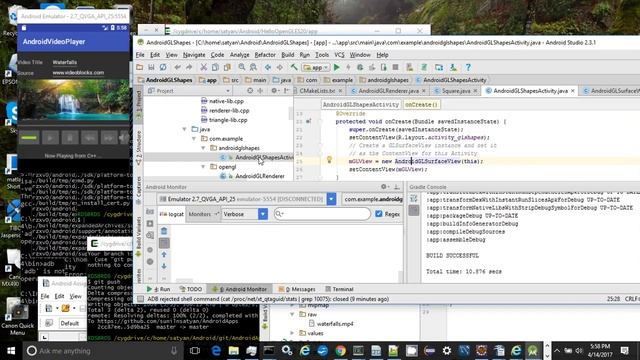Click scroll from source target icon

pos(250,91)
